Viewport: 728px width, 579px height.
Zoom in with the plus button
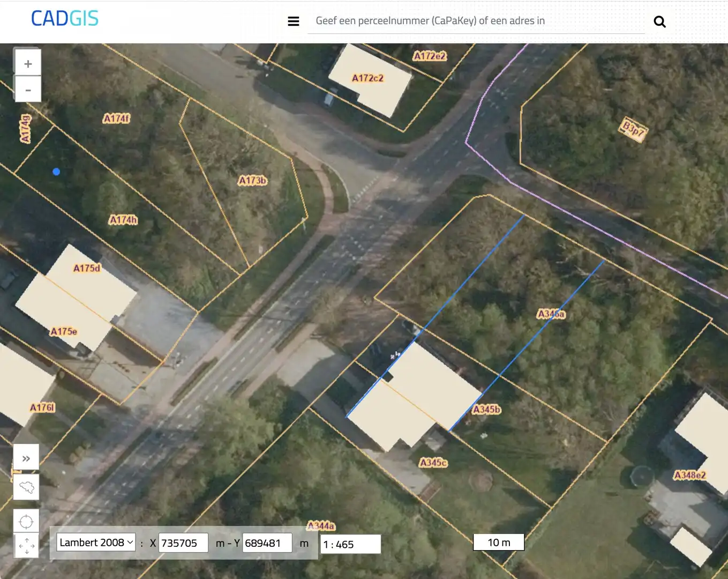pyautogui.click(x=28, y=64)
